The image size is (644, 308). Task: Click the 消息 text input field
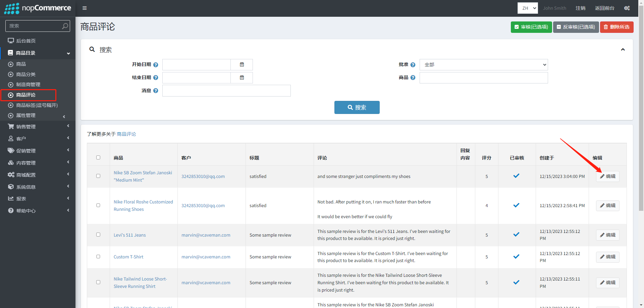point(226,91)
